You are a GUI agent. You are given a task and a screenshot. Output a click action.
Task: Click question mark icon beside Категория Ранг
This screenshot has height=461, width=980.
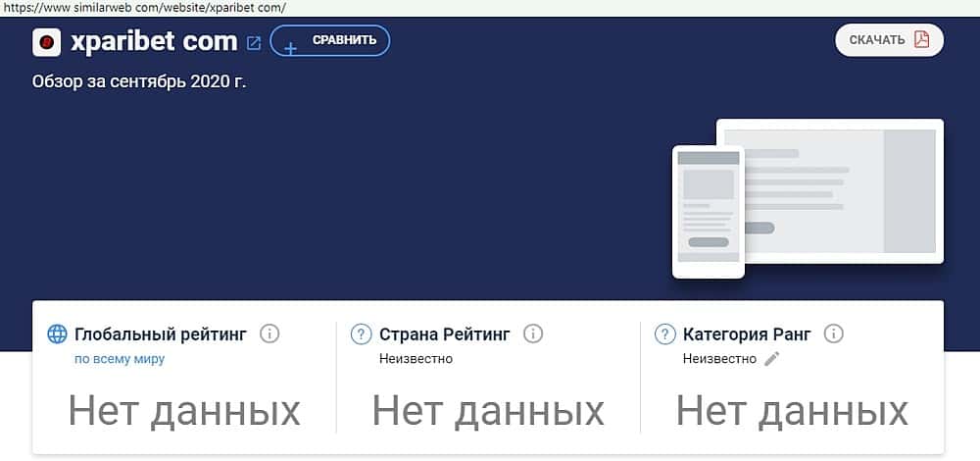coord(665,334)
